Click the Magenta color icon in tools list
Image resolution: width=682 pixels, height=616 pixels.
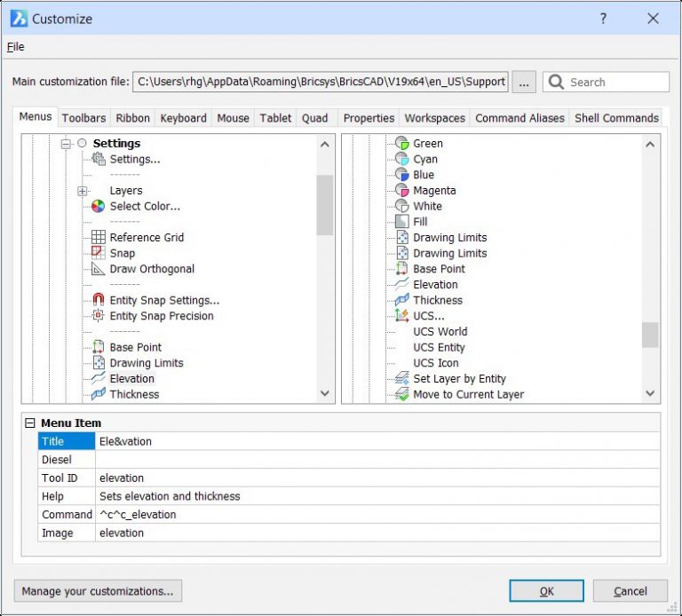point(402,191)
